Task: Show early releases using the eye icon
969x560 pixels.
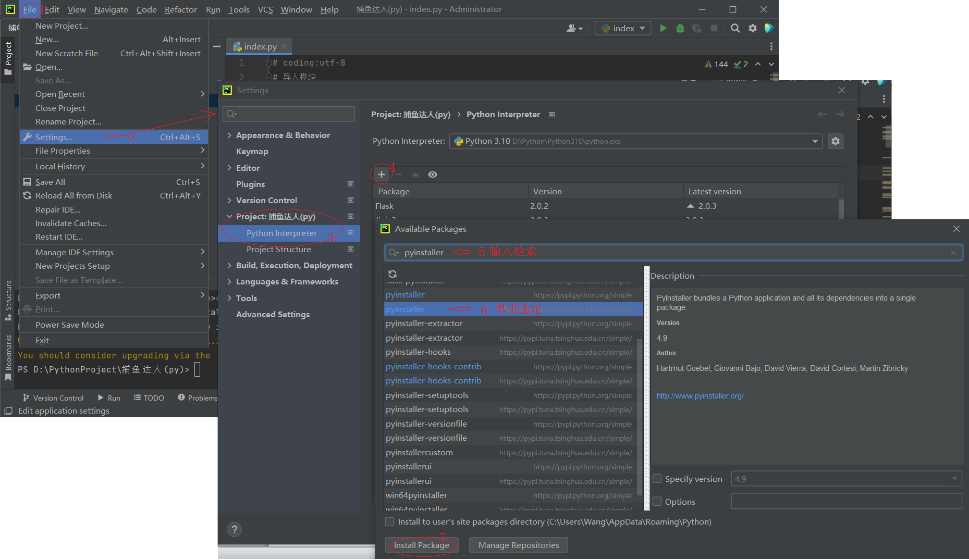Action: pos(433,174)
